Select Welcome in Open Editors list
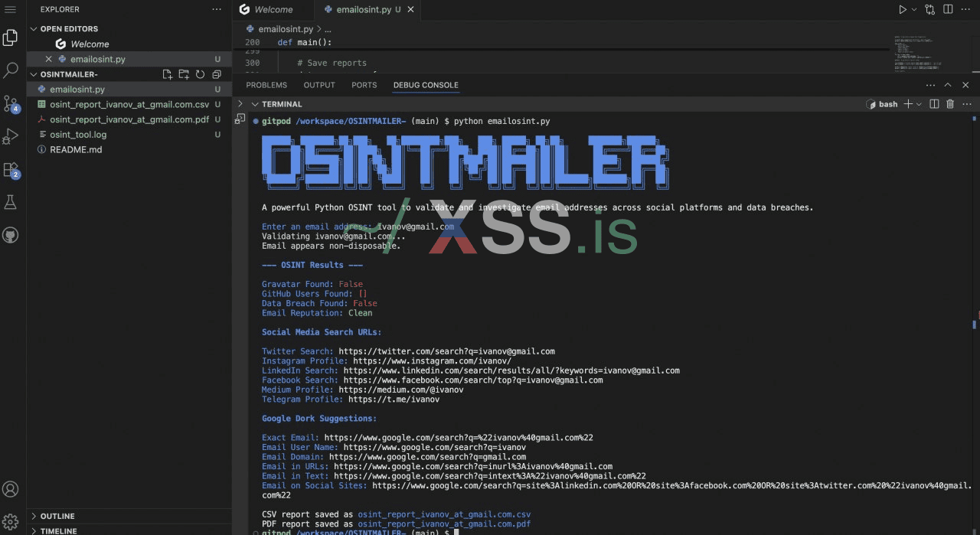This screenshot has width=980, height=535. point(129,44)
